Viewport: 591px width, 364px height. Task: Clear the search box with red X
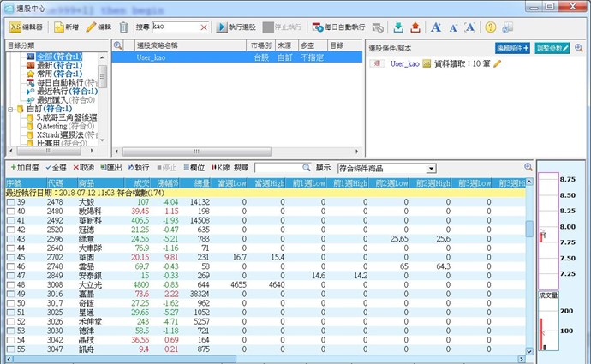(203, 27)
